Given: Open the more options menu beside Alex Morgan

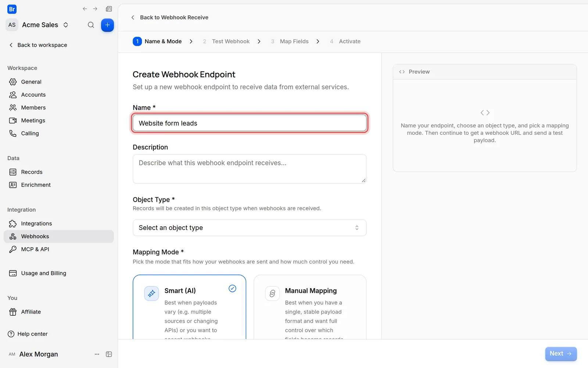Looking at the screenshot, I should point(97,354).
